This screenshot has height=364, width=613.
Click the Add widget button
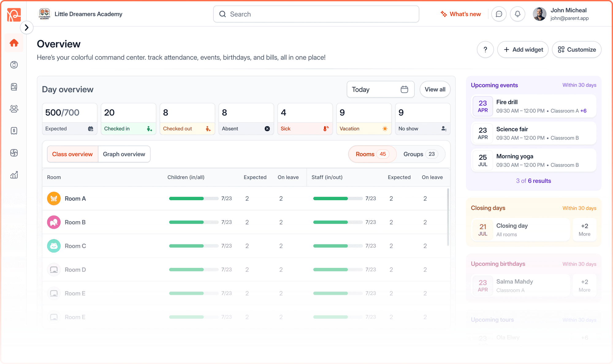(x=523, y=50)
